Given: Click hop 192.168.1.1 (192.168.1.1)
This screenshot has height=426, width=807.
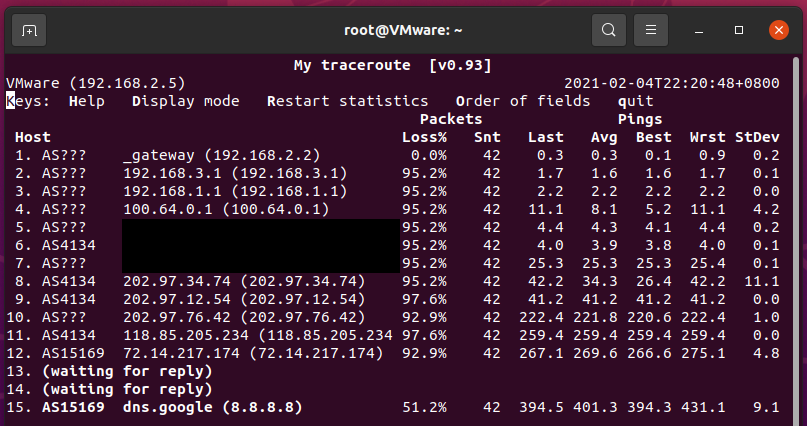Looking at the screenshot, I should 235,191.
